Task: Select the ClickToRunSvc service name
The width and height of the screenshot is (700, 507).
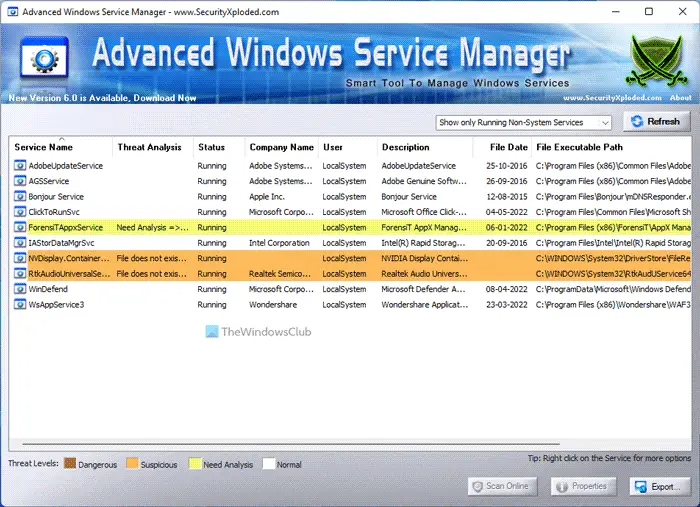Action: click(54, 212)
